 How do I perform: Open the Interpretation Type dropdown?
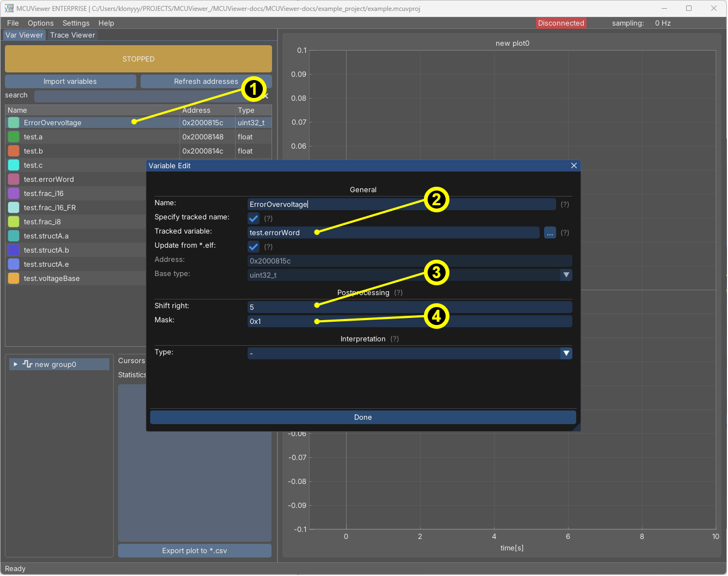[566, 354]
